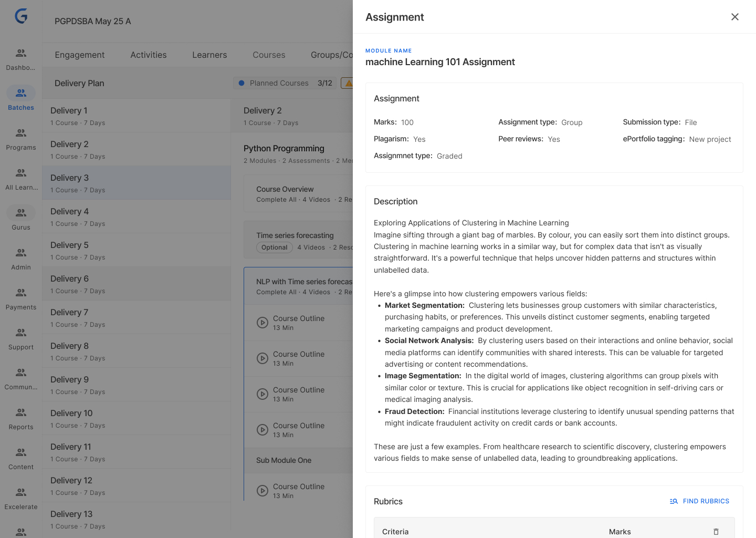Open NLP with Time series forecasting card
The height and width of the screenshot is (538, 756).
pyautogui.click(x=298, y=286)
